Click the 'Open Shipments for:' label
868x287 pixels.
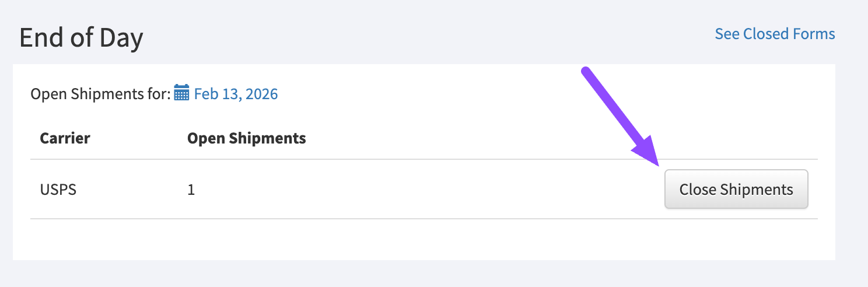pyautogui.click(x=100, y=93)
